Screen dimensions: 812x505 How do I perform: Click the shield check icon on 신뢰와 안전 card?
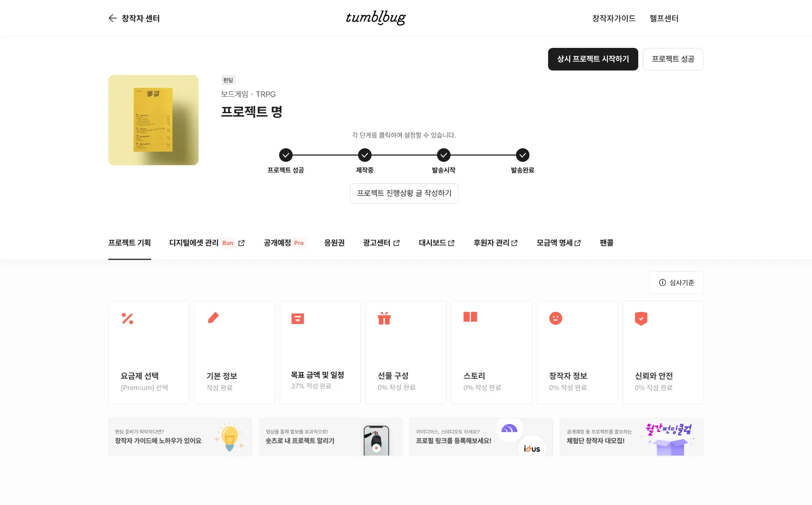click(x=641, y=319)
